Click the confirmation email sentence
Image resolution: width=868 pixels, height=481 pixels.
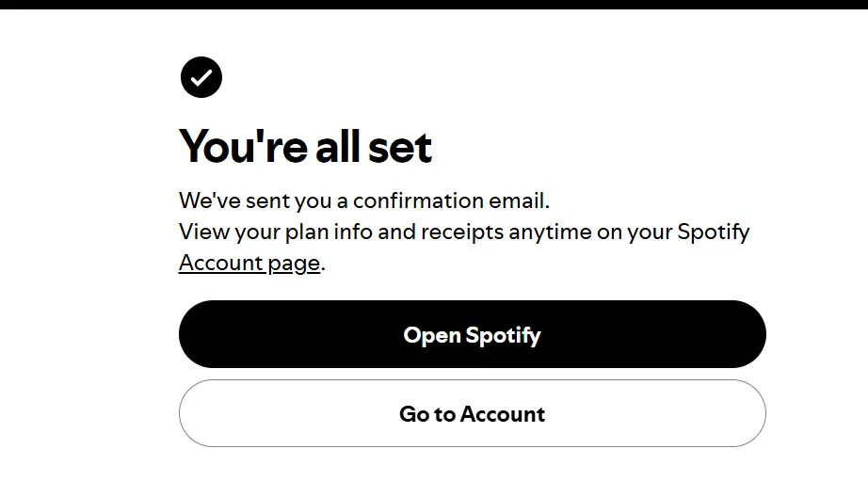coord(364,200)
